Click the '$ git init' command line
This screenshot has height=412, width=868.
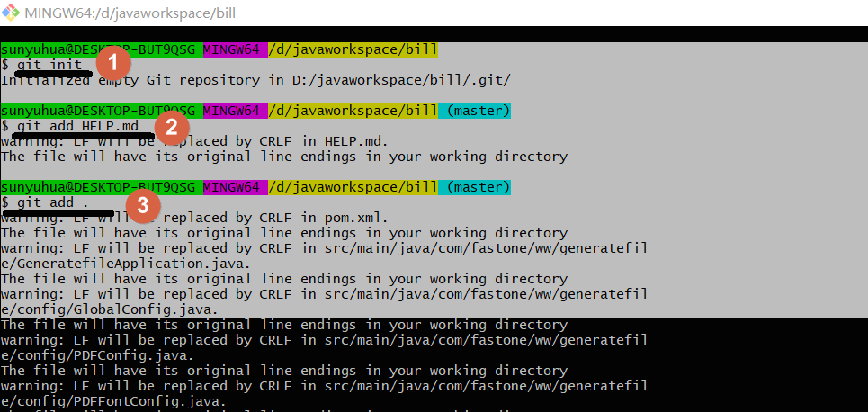click(41, 65)
